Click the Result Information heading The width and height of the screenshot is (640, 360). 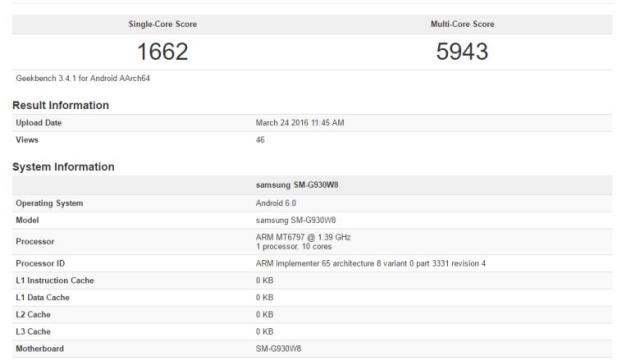(x=61, y=105)
